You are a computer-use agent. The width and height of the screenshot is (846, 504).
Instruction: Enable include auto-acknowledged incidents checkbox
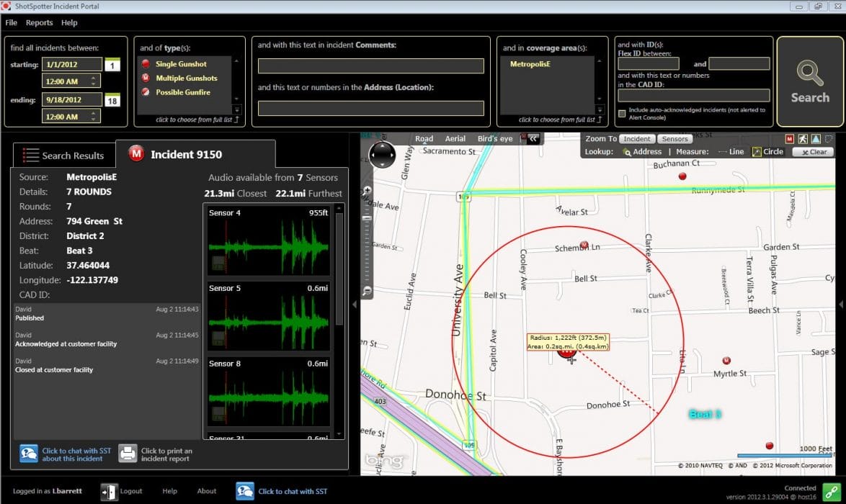point(622,113)
